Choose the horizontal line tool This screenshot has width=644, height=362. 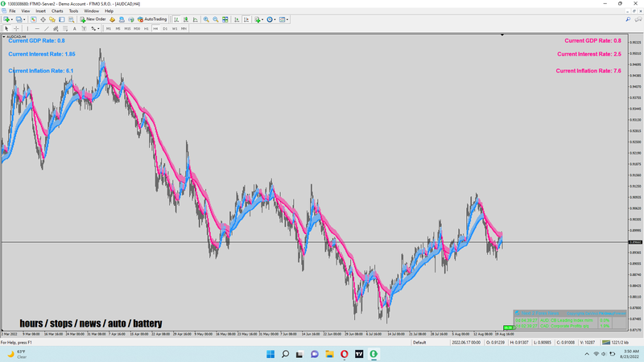(37, 29)
